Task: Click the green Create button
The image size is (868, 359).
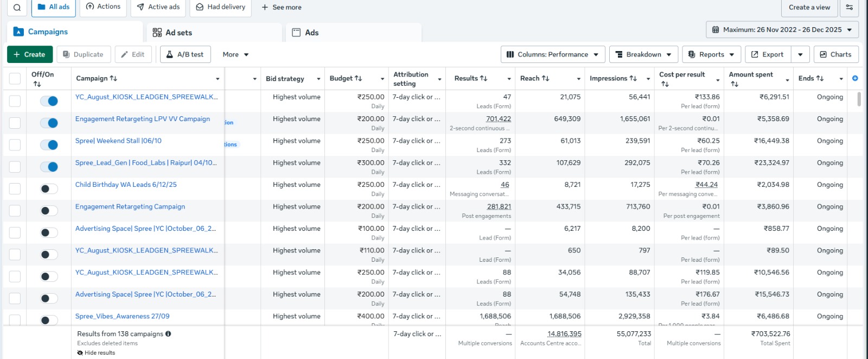Action: click(x=30, y=55)
